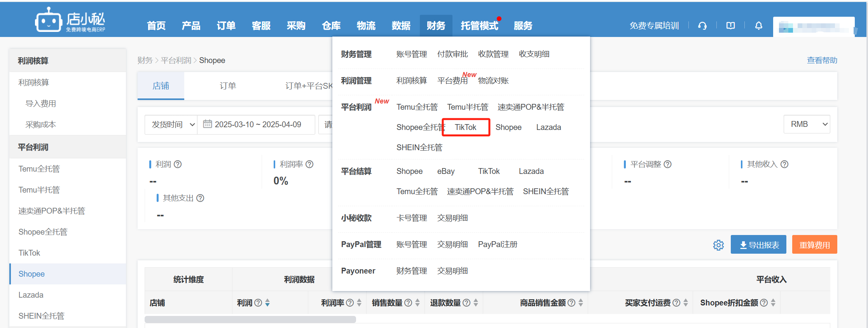Open the 财务 top menu
Image resolution: width=868 pixels, height=328 pixels.
tap(436, 26)
